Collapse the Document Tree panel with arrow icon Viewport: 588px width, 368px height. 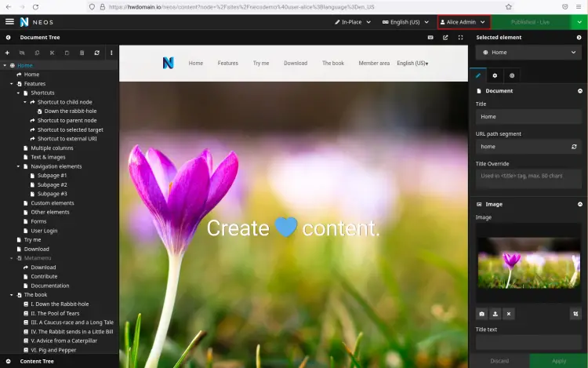point(9,38)
